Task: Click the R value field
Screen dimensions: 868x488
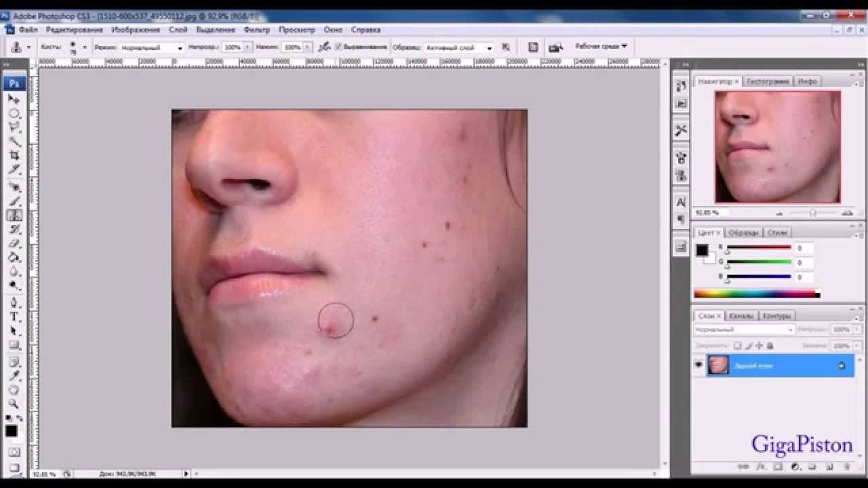Action: 804,249
